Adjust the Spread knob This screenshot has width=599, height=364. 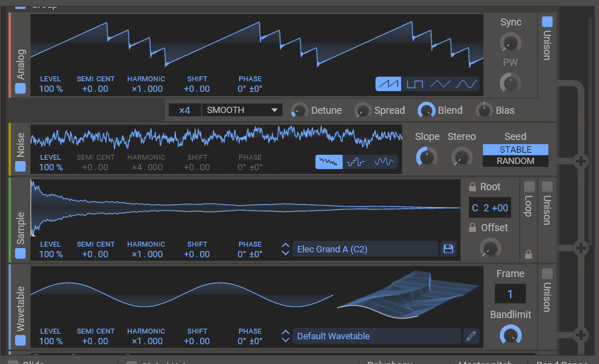click(363, 110)
